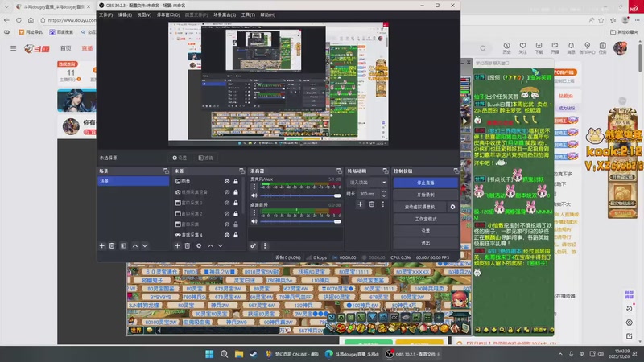Viewport: 644px width, 362px height.
Task: Open the audio mixer three-dot menu at panel bottom
Action: coord(265,246)
